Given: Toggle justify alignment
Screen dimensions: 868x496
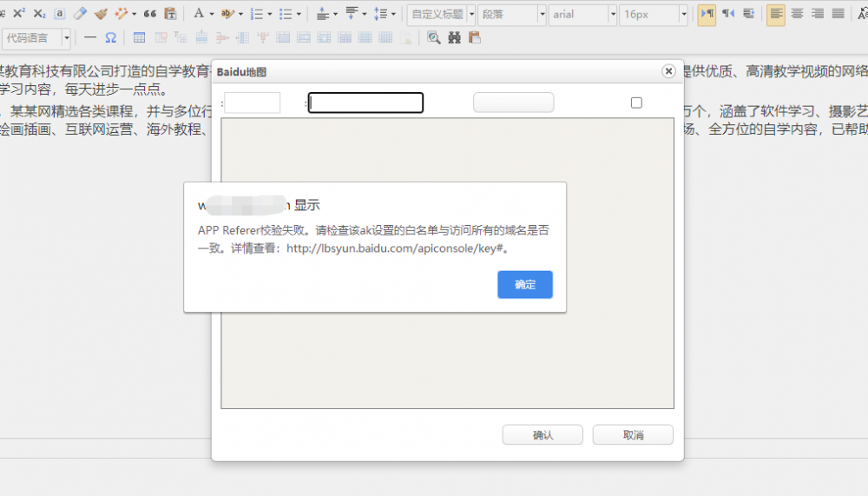Looking at the screenshot, I should tap(838, 13).
